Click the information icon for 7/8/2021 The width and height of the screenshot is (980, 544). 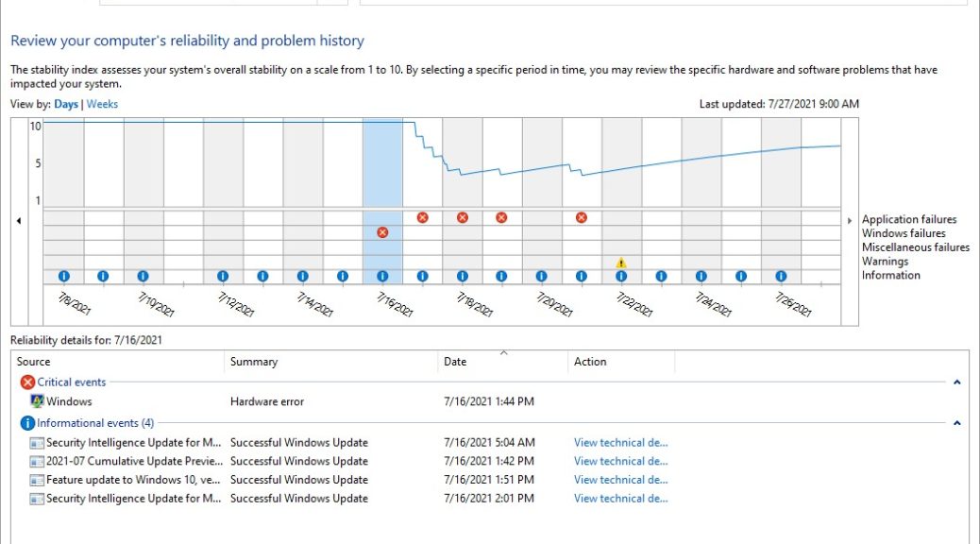(x=64, y=276)
